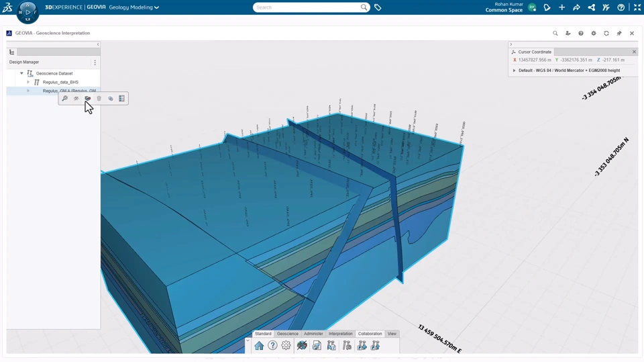Open the Design Manager three-dots menu
Viewport: 644px width, 362px height.
point(95,62)
